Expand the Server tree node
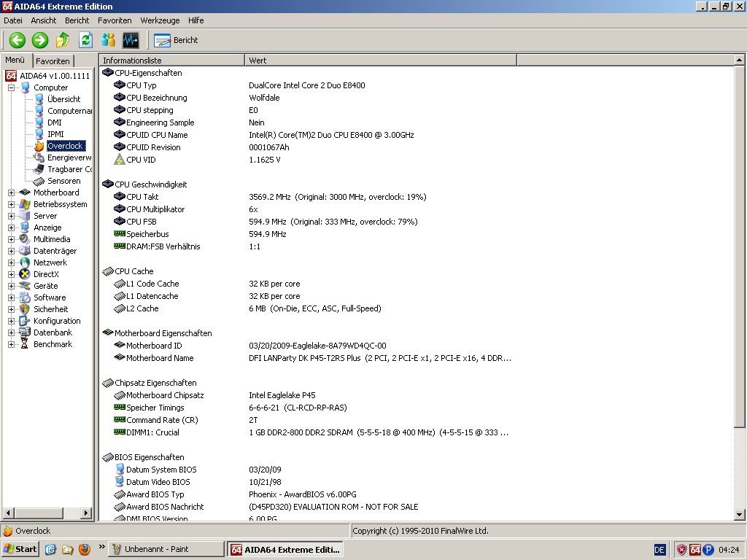Screen dimensions: 747x560 tap(11, 216)
